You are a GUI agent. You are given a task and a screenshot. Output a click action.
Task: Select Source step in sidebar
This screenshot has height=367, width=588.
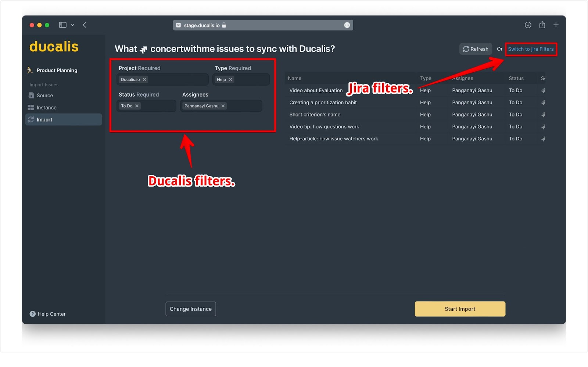coord(45,96)
